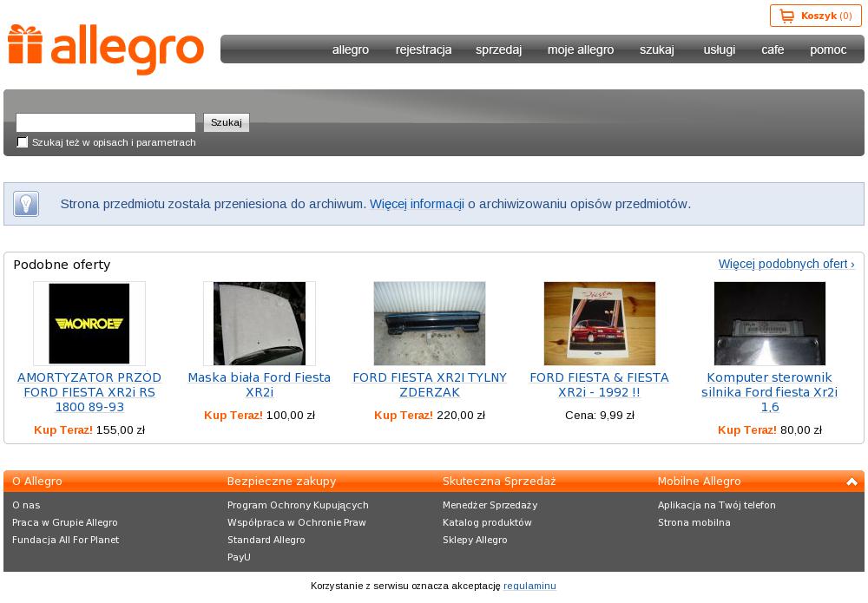Click 'Kup Teraz! 220,00 zł' price text
Viewport: 868px width, 603px height.
coord(430,416)
